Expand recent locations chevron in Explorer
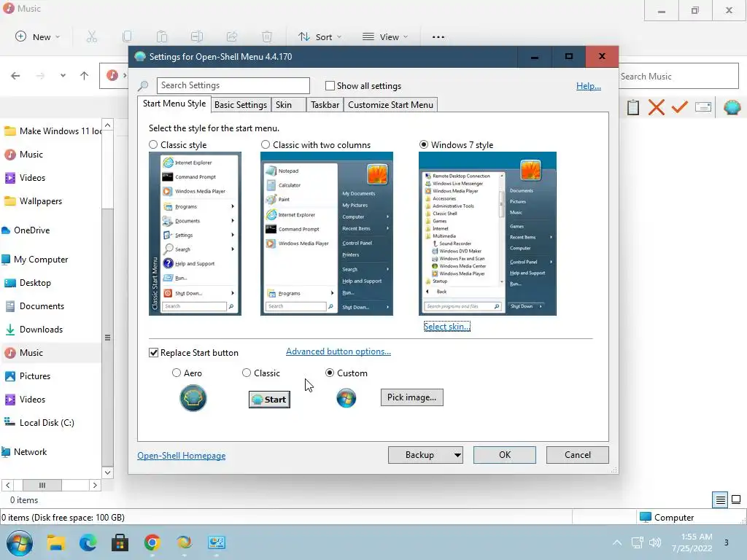Screen dimensions: 747x560 [63, 76]
